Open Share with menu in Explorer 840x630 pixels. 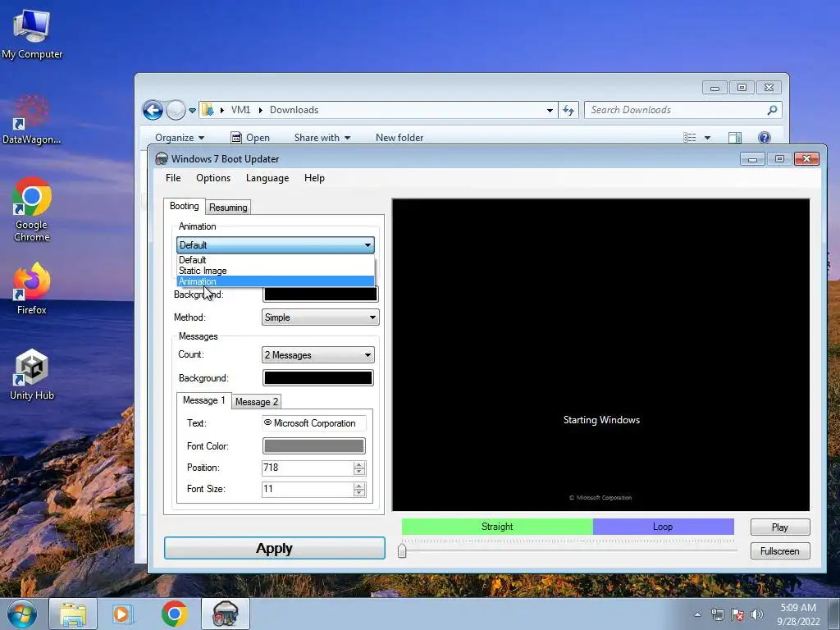322,138
